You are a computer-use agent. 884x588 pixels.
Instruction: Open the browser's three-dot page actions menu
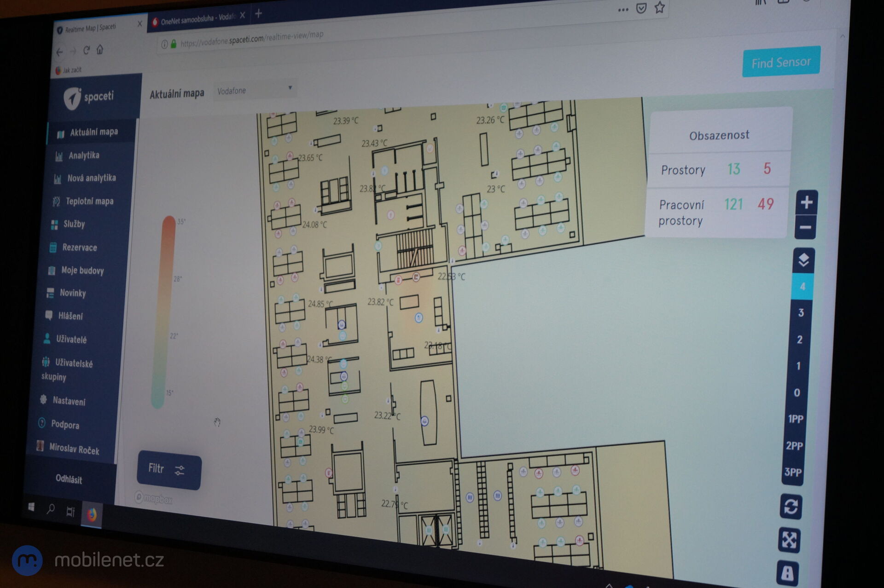623,10
